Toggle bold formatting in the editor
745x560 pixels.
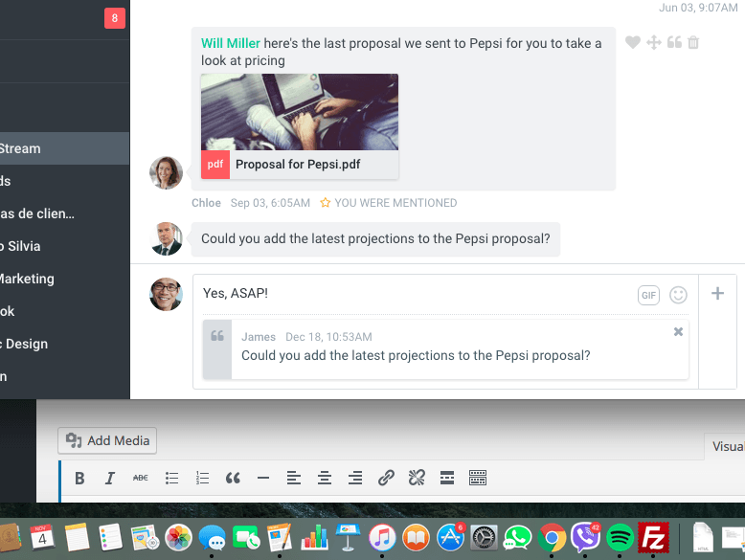click(x=79, y=478)
